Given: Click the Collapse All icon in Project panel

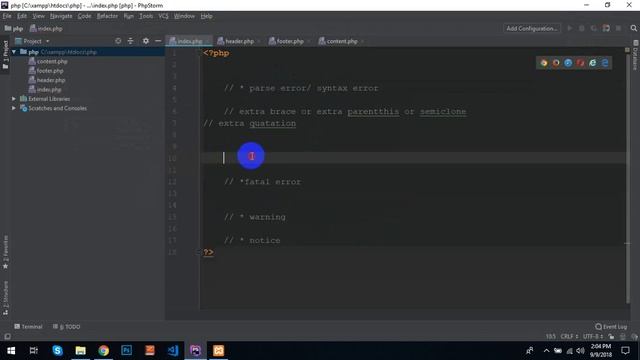Looking at the screenshot, I should pos(130,41).
